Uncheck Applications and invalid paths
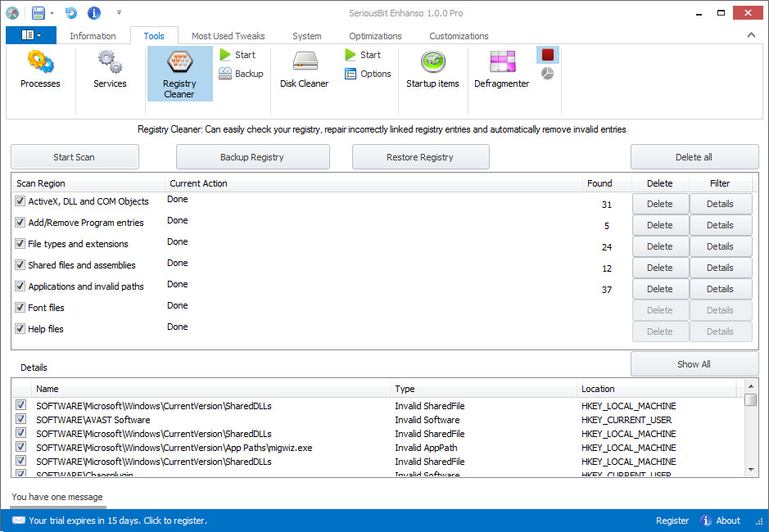Viewport: 769px width, 532px height. pos(20,286)
